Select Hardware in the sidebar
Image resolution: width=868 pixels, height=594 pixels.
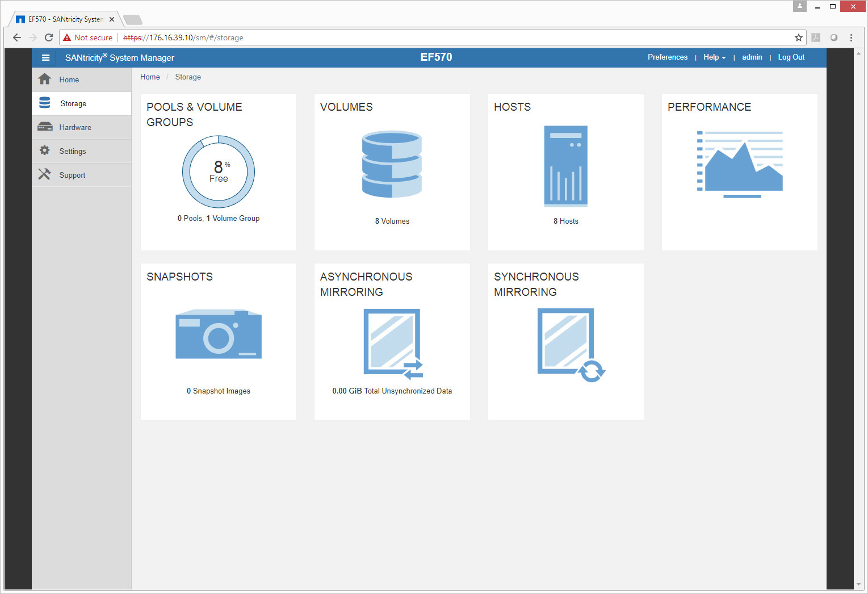point(75,128)
